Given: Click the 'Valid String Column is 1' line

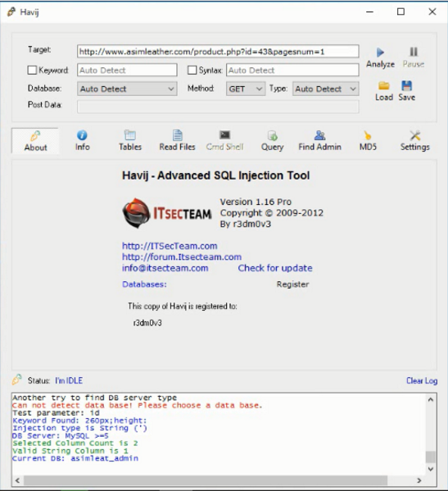Looking at the screenshot, I should coord(70,451).
